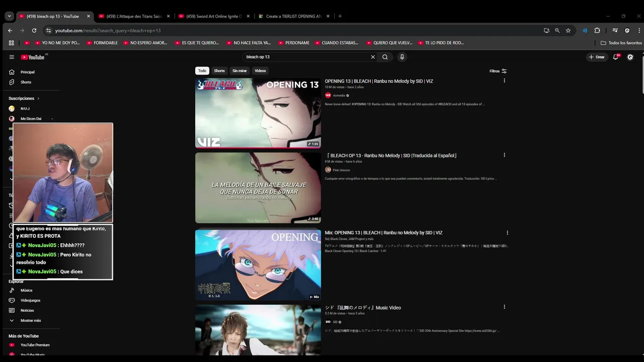Select the Shorts filter chip
Image resolution: width=644 pixels, height=362 pixels.
(219, 71)
